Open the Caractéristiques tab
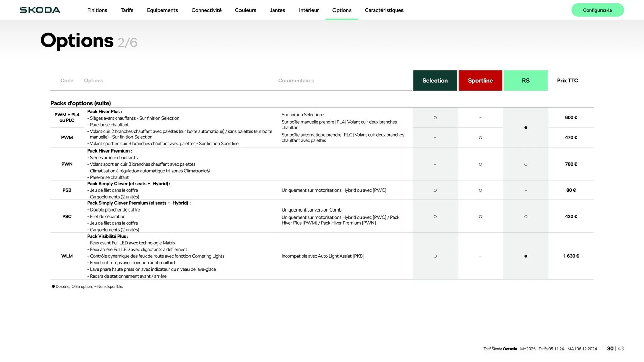The height and width of the screenshot is (362, 644). 384,10
